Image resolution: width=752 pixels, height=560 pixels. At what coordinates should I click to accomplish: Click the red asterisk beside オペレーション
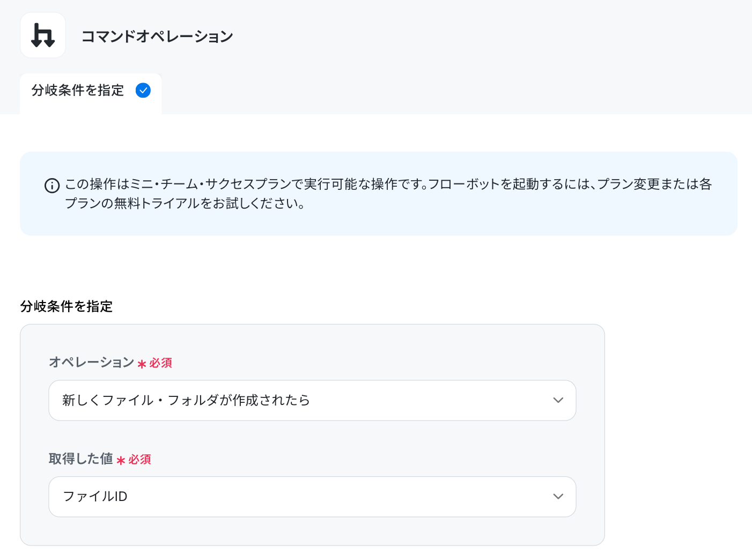pyautogui.click(x=142, y=364)
